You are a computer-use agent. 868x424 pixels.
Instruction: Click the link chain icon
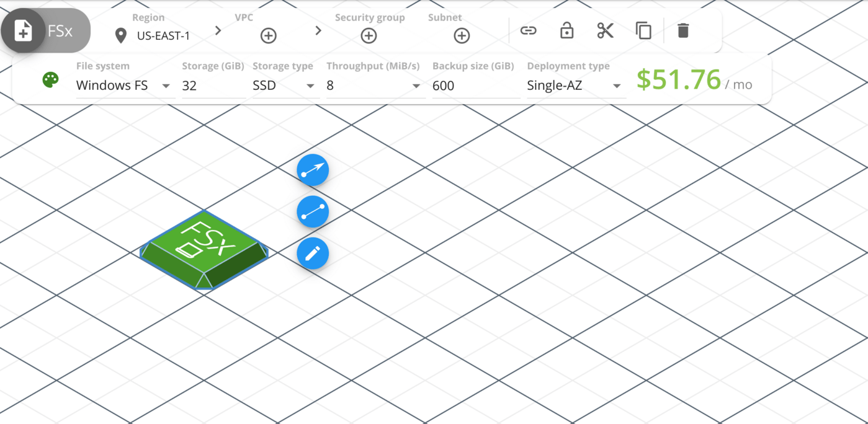(x=528, y=30)
